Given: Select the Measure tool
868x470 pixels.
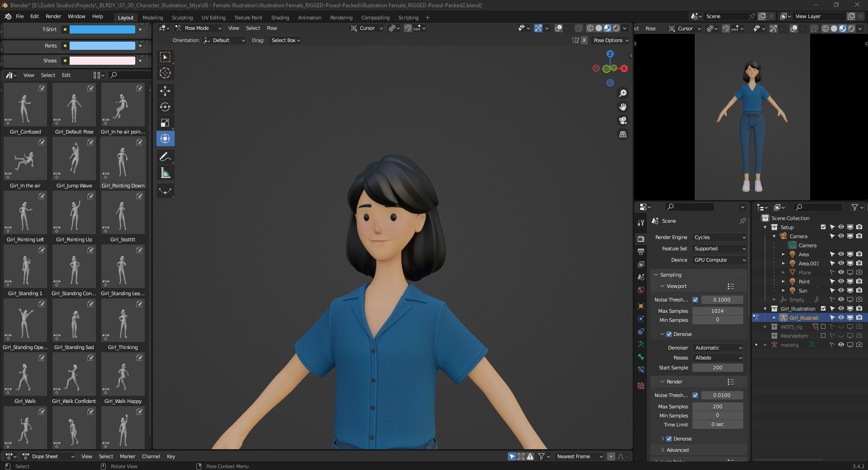Looking at the screenshot, I should [x=165, y=173].
